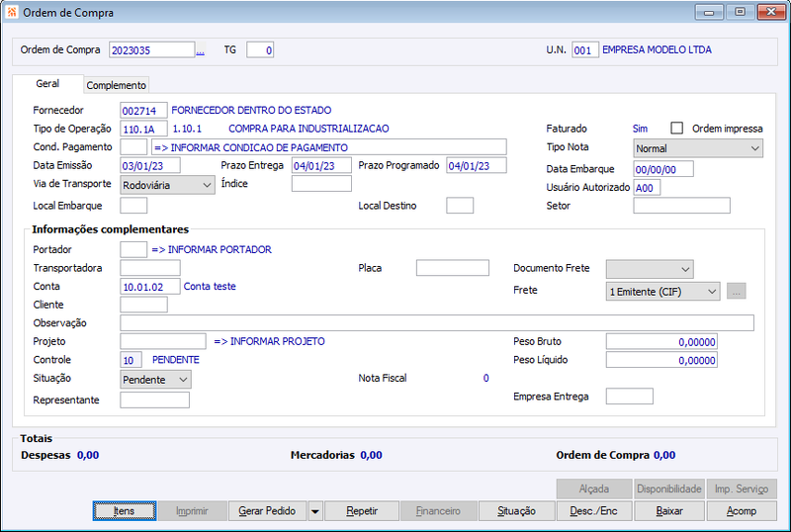
Task: Open the order lookup ellipsis link
Action: point(201,50)
